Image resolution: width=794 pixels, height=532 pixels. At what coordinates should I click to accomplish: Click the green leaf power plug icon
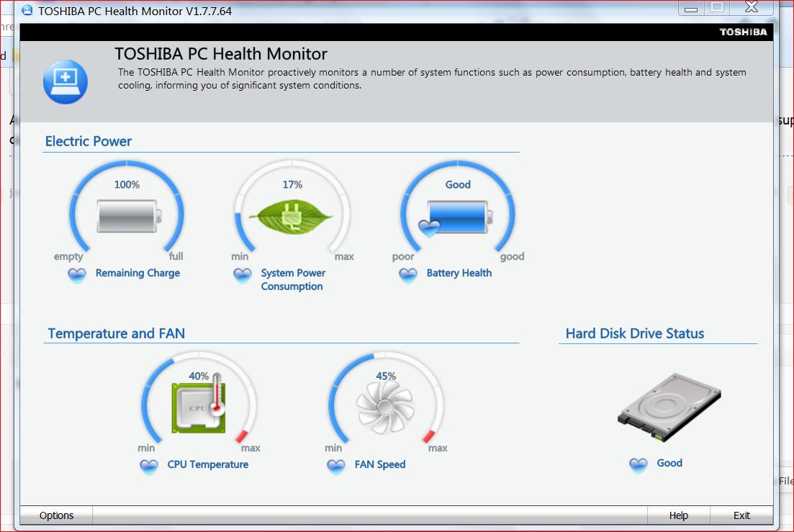click(x=291, y=217)
